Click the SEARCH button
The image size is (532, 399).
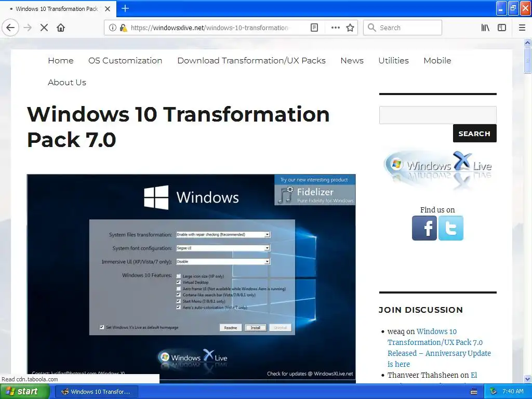(x=474, y=134)
